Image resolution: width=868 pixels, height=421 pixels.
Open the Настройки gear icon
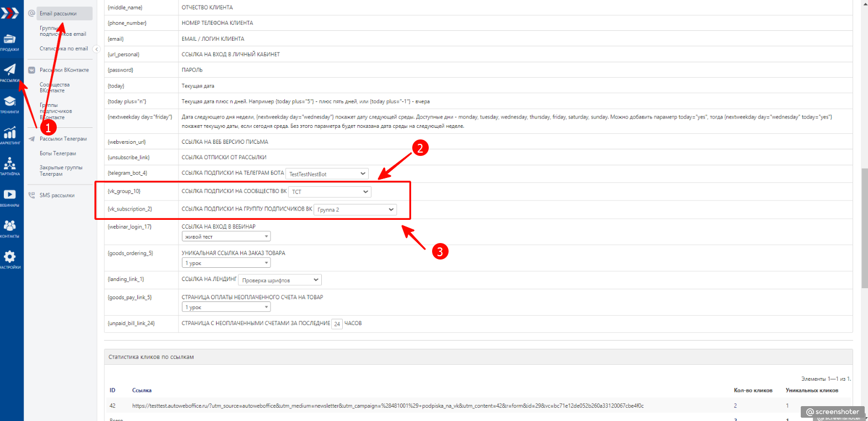coord(10,257)
